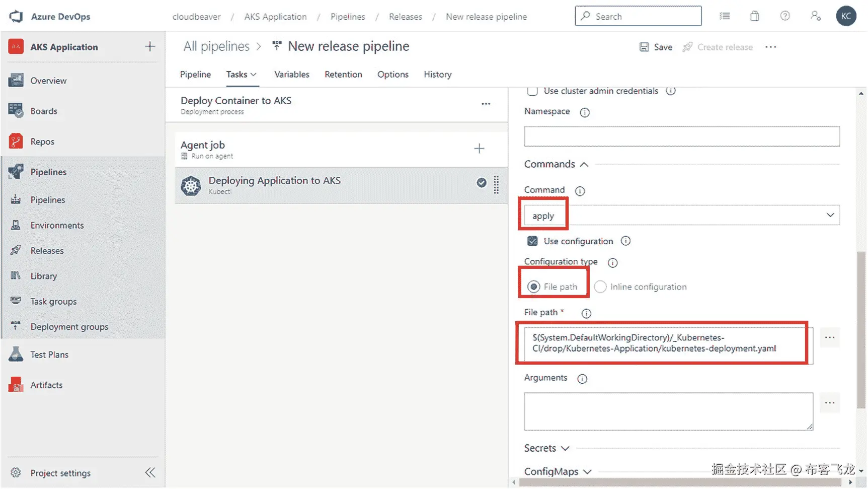
Task: Click the Library books icon
Action: [16, 276]
